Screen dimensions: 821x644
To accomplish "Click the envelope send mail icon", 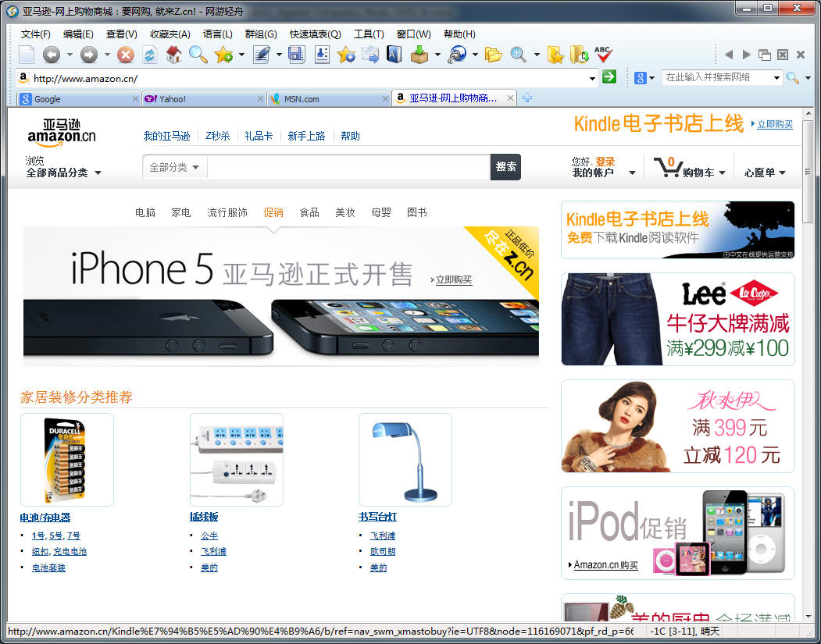I will [x=371, y=55].
